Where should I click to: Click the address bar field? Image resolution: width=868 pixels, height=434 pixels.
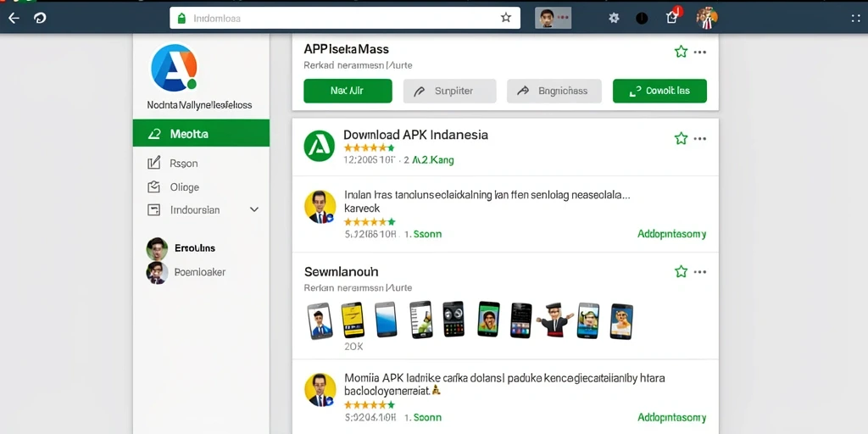[x=345, y=18]
